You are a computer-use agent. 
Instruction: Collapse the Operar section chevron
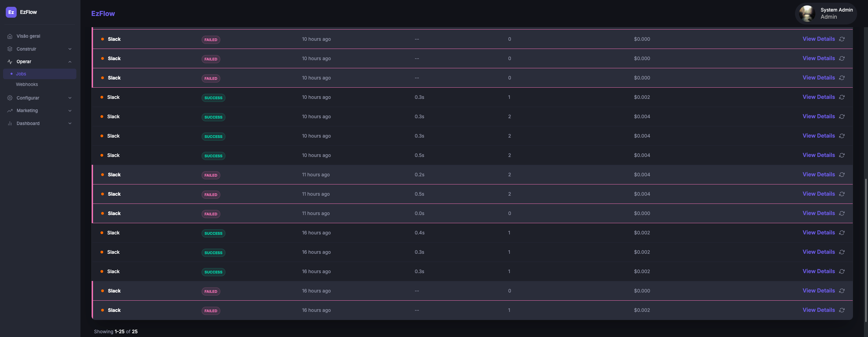(70, 62)
